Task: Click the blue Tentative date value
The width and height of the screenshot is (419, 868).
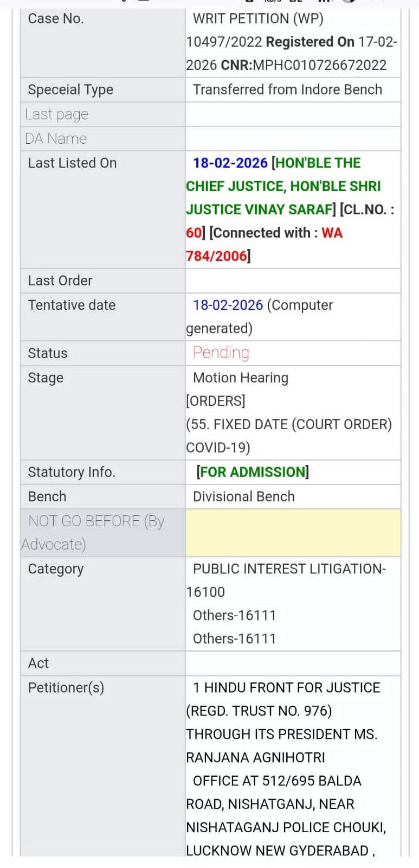Action: 228,305
